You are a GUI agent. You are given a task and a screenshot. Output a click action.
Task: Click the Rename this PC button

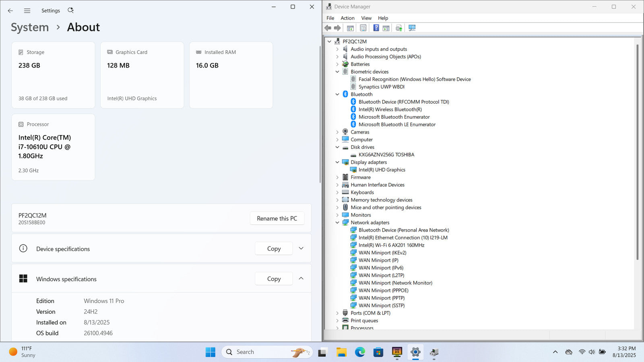tap(277, 218)
